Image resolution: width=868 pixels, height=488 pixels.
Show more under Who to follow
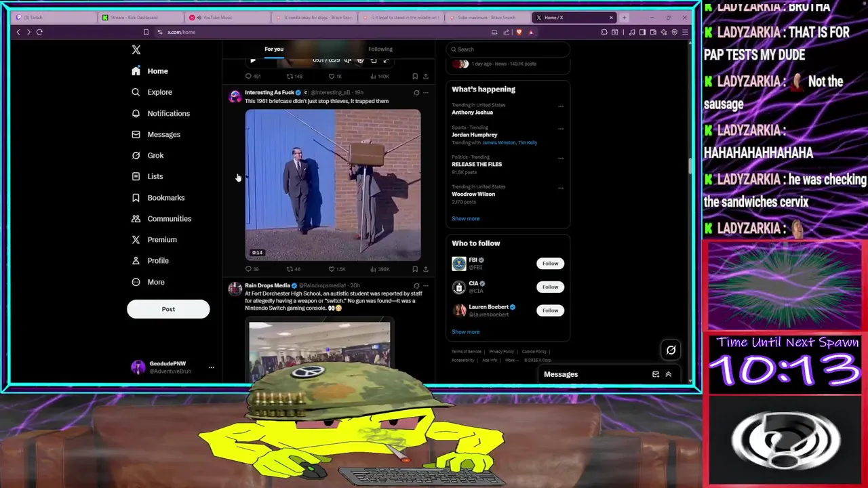click(x=466, y=332)
